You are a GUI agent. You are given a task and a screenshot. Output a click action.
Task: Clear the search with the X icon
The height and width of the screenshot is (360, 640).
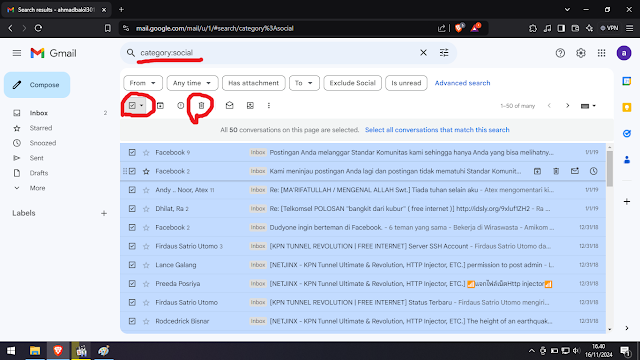[x=423, y=53]
